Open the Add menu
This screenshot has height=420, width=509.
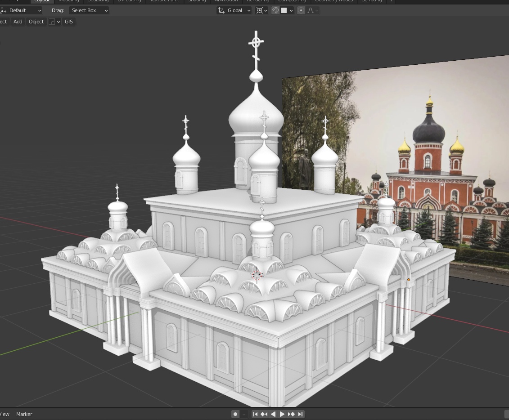click(18, 22)
